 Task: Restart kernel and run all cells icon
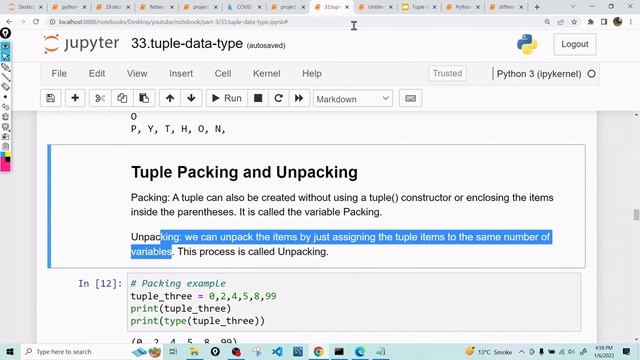click(299, 98)
